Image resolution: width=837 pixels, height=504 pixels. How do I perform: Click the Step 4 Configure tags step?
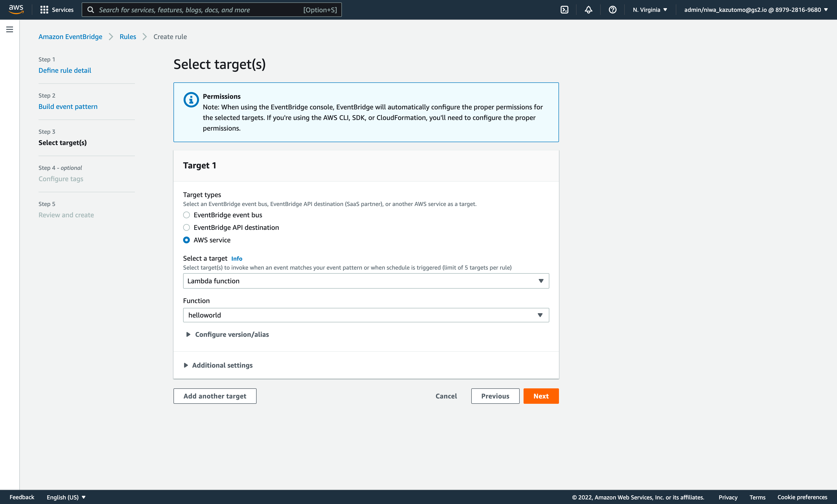point(61,179)
